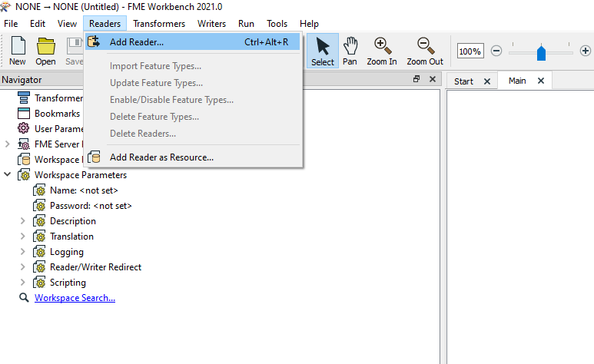594x364 pixels.
Task: Close the Main tab
Action: pyautogui.click(x=541, y=81)
